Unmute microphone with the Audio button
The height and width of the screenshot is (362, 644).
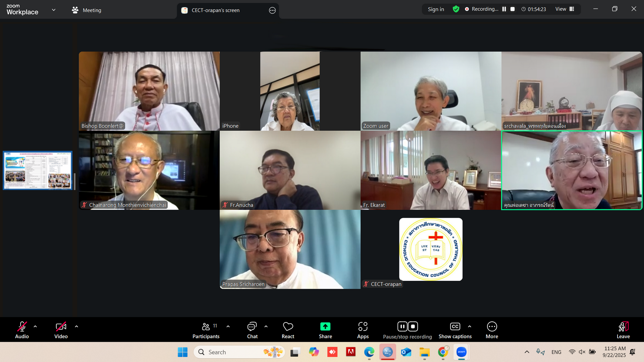tap(22, 330)
